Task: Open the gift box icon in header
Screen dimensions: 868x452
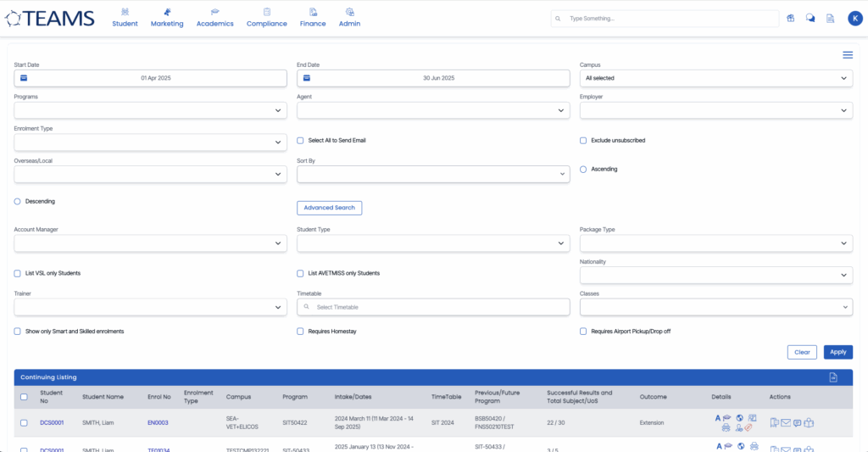Action: point(791,19)
